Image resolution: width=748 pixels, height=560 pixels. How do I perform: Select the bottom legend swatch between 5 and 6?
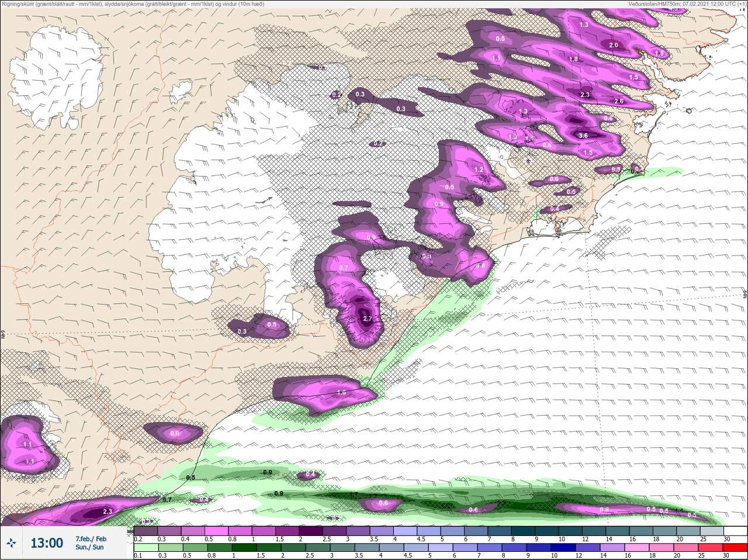pos(441,547)
